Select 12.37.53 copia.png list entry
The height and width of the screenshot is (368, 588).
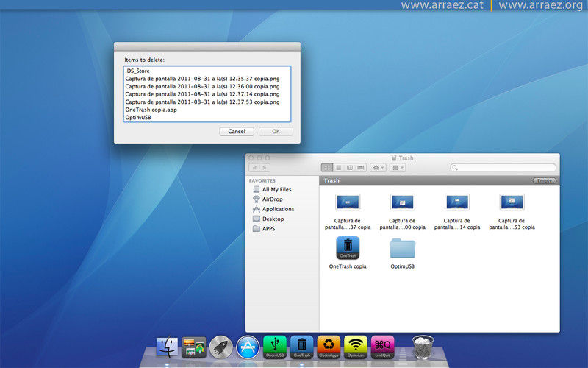[x=207, y=102]
